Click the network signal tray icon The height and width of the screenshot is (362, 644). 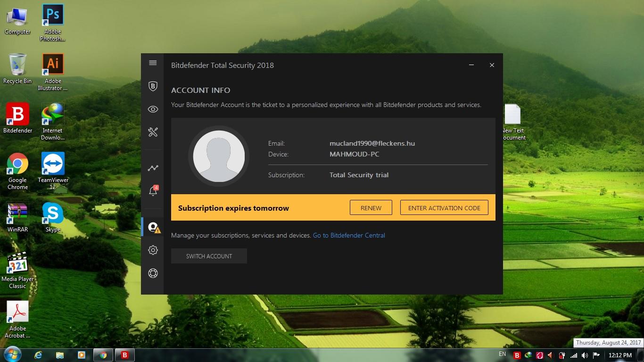coord(574,355)
